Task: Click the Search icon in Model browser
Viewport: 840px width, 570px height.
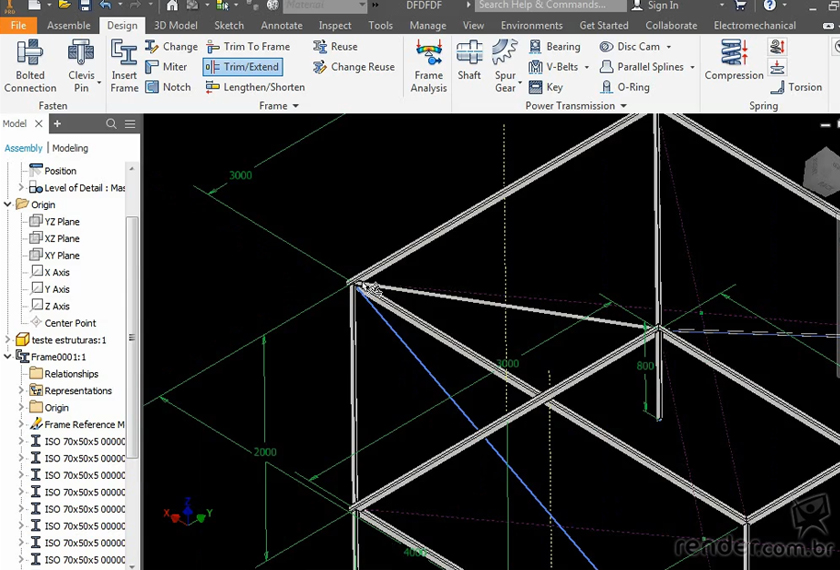Action: tap(112, 124)
